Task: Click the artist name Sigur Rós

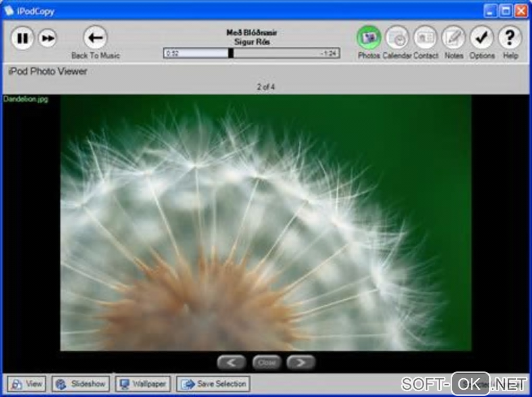Action: [252, 42]
